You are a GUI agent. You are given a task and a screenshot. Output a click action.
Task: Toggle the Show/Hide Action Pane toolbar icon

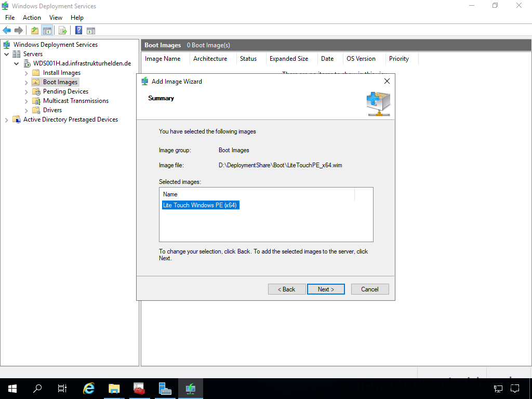point(91,31)
